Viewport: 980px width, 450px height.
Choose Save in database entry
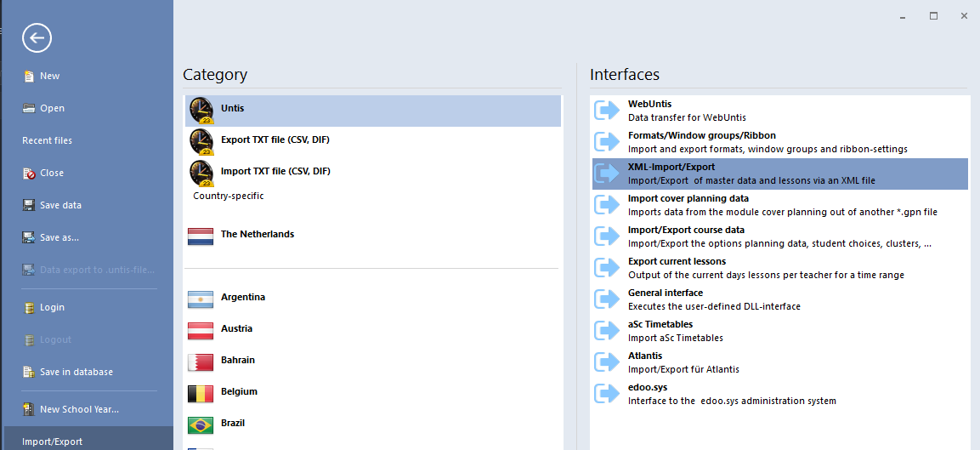[76, 372]
